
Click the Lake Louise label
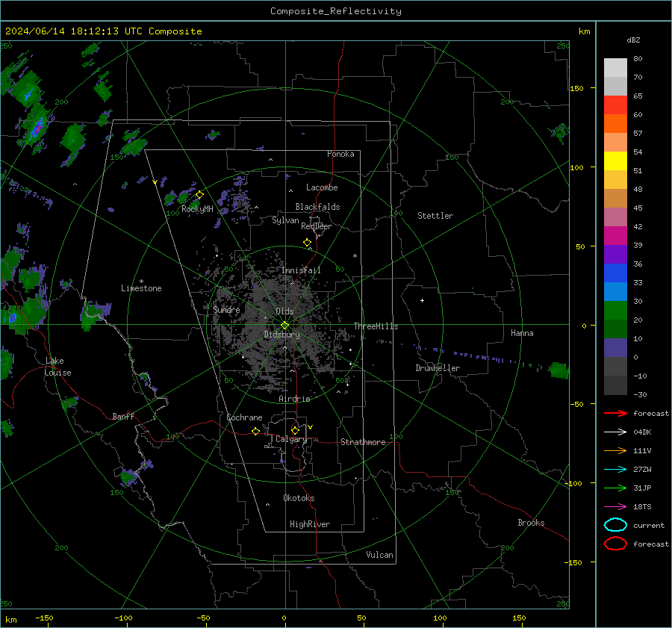[58, 367]
